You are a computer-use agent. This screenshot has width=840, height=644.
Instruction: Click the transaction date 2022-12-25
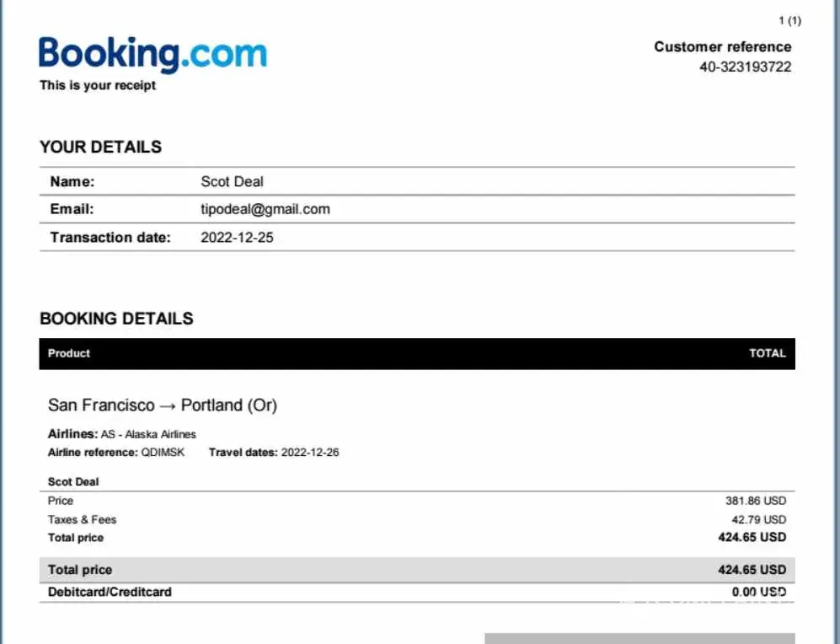[x=237, y=237]
